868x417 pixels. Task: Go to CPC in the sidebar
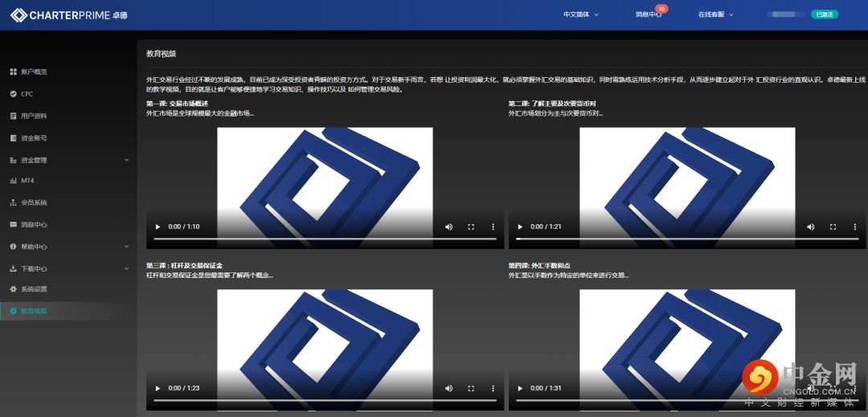27,94
